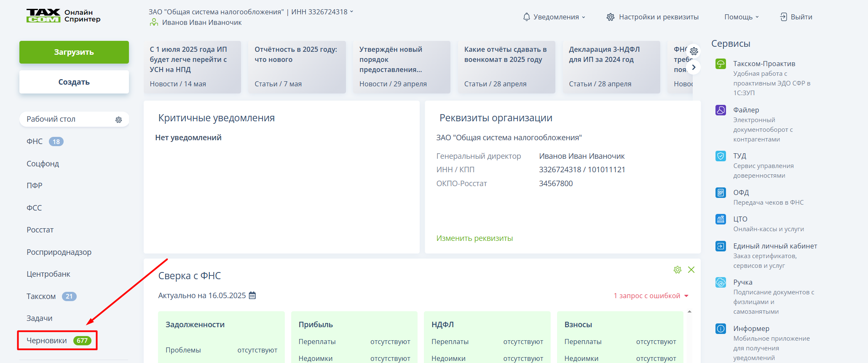Click the Информер info icon
This screenshot has width=868, height=363.
click(721, 329)
